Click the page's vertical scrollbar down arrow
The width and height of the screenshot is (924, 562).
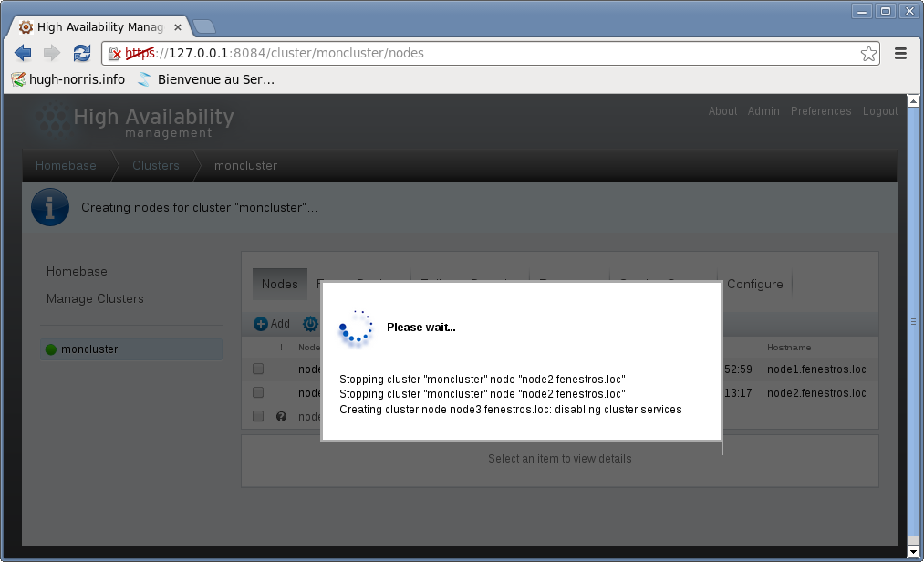pos(914,552)
